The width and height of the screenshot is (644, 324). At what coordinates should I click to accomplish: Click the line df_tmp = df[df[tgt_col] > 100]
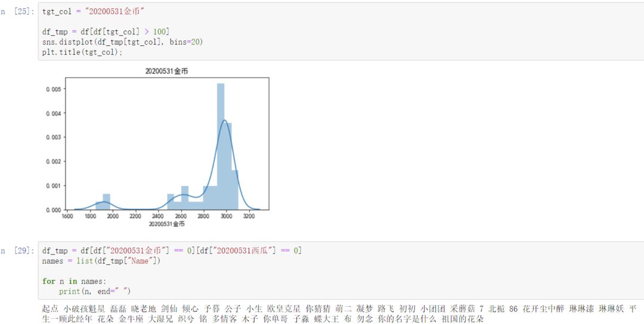tap(106, 32)
